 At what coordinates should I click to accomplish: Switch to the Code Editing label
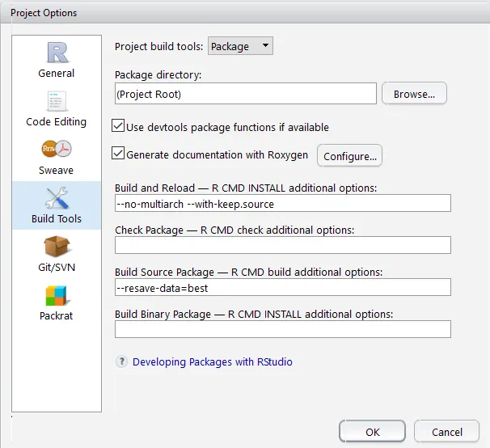coord(57,121)
